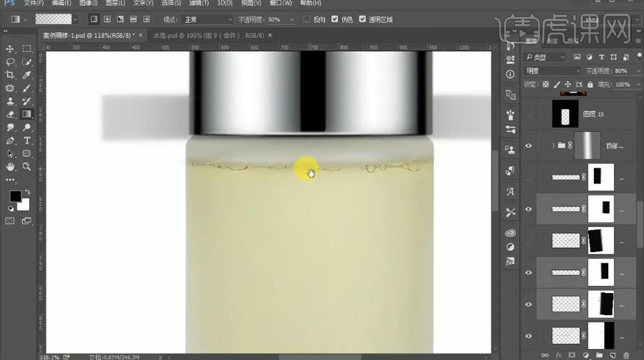This screenshot has width=644, height=360.
Task: Toggle Quick Mask mode
Action: pos(10,221)
